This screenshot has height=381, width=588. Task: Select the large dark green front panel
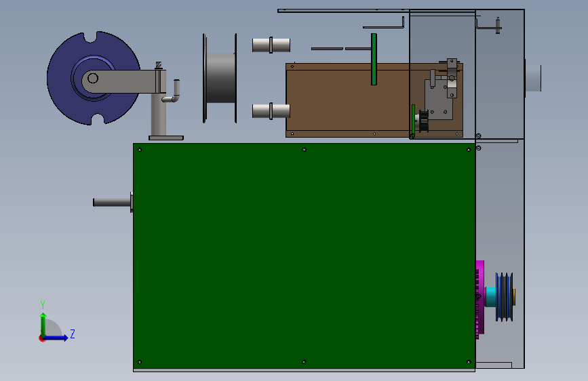[304, 256]
